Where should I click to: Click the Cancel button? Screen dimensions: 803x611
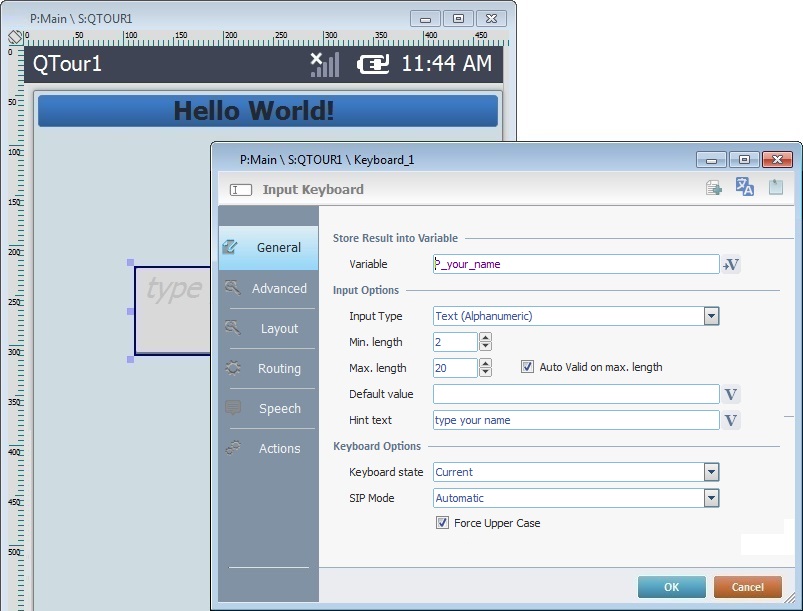pyautogui.click(x=748, y=587)
